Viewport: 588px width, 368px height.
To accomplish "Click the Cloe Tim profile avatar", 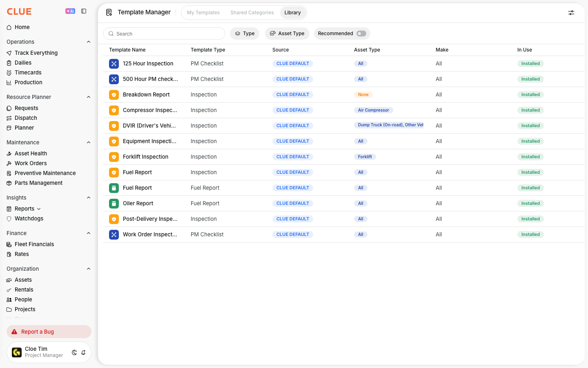I will click(x=17, y=352).
